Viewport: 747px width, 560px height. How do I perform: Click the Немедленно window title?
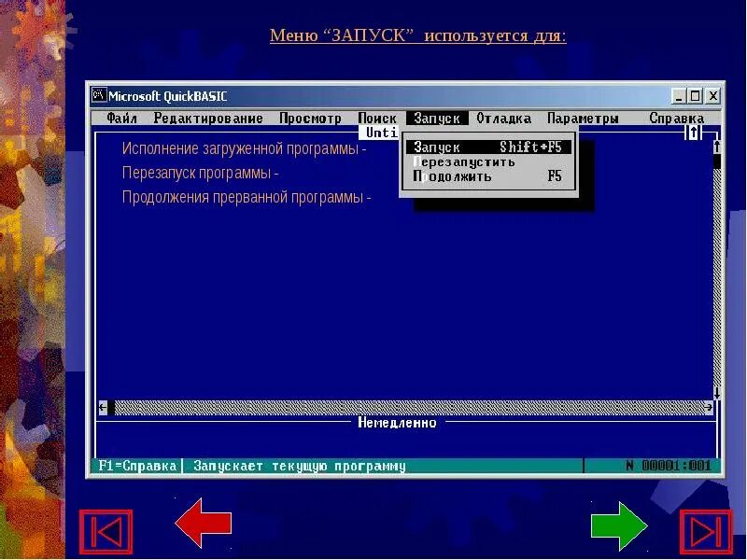(397, 423)
